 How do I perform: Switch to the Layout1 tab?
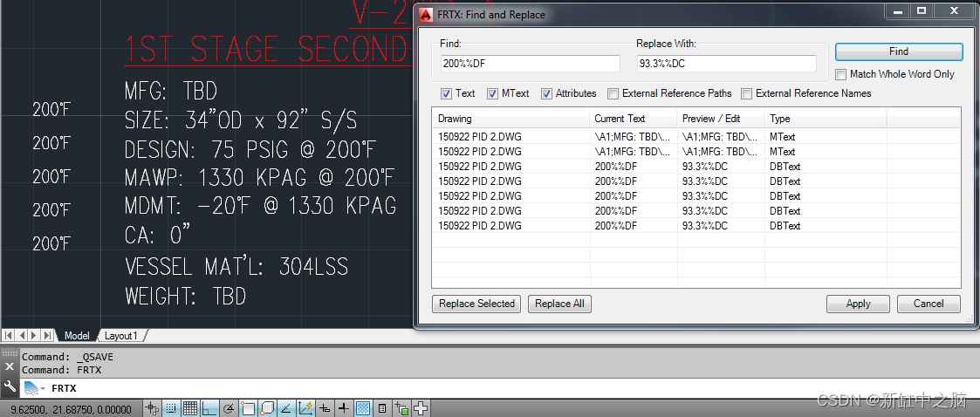coord(121,336)
